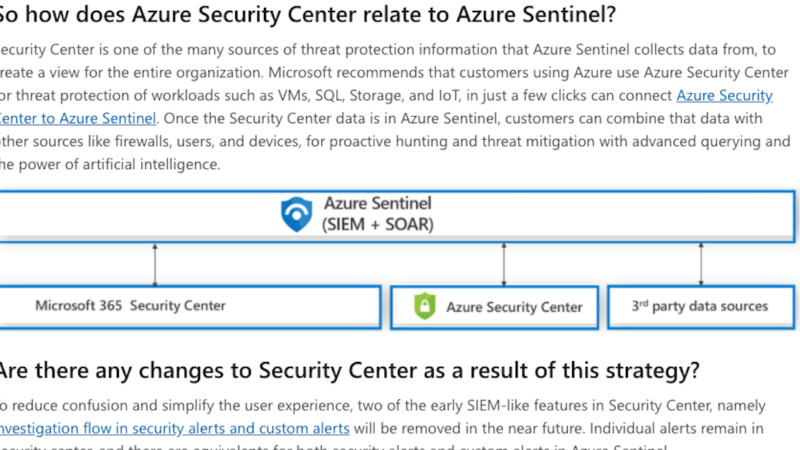The width and height of the screenshot is (800, 450).
Task: Click the green Azure Security Center lock icon
Action: 424,306
